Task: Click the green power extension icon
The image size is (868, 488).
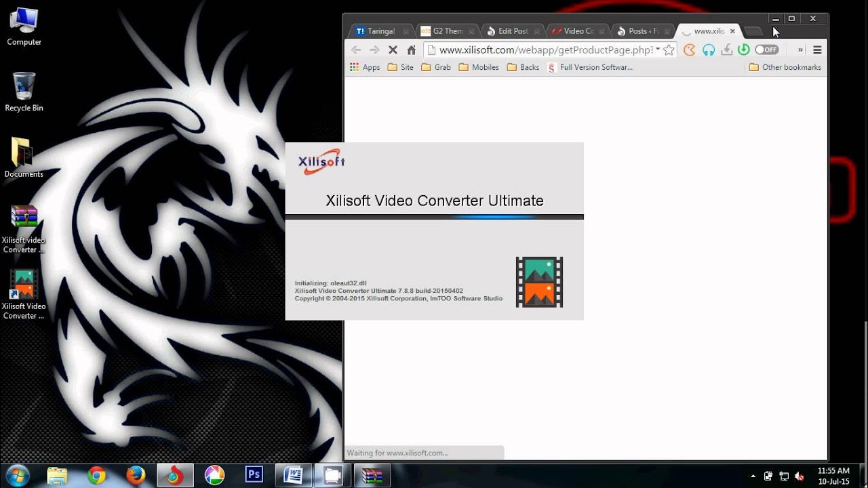Action: click(x=744, y=49)
